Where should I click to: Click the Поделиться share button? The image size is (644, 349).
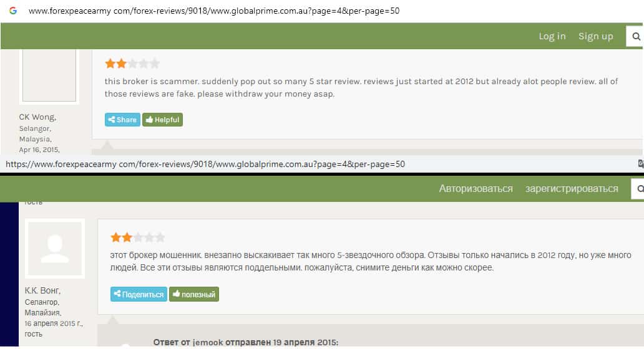[x=139, y=294]
